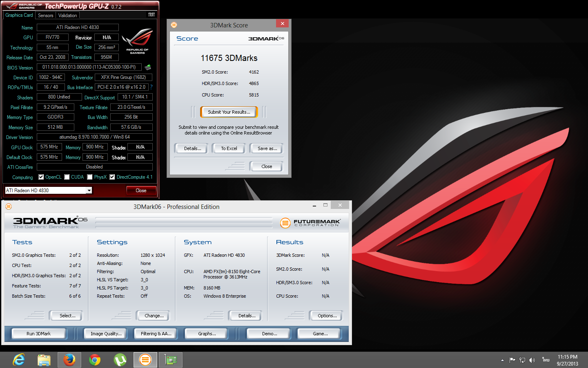Open the graphics card selection dropdown in GPU-Z

coord(89,191)
